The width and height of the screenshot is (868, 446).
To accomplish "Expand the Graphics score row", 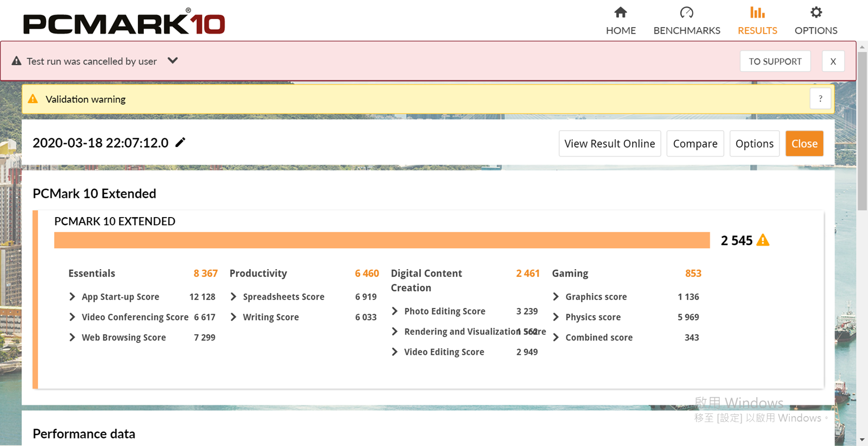I will pos(556,297).
